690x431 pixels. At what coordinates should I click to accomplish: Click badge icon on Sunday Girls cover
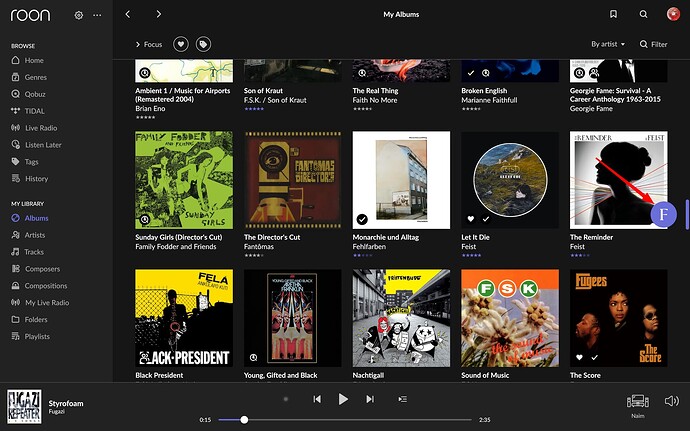[145, 219]
